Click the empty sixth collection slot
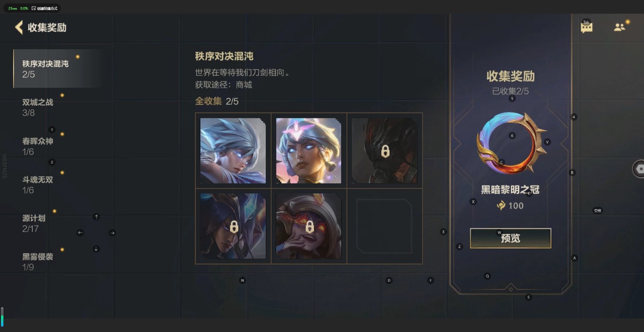This screenshot has width=644, height=332. [x=384, y=226]
